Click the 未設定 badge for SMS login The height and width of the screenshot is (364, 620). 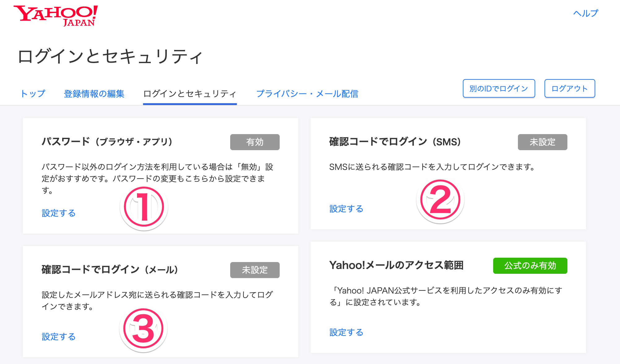click(543, 142)
